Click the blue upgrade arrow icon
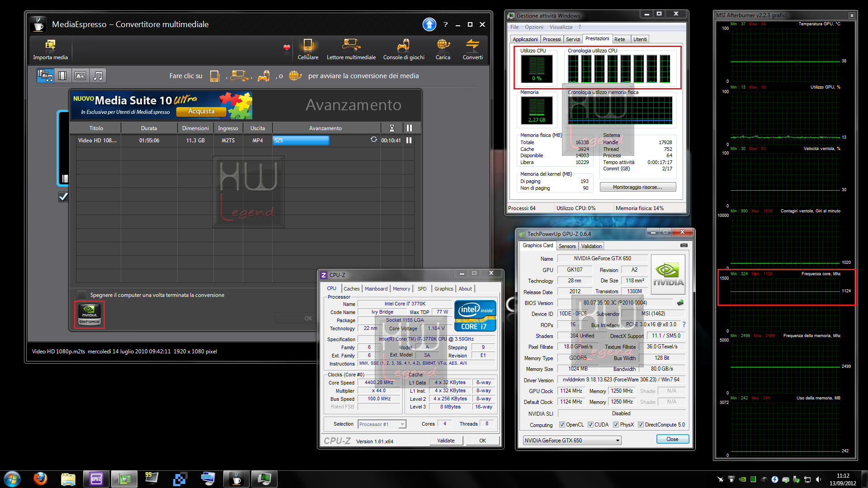This screenshot has width=868, height=488. 429,24
